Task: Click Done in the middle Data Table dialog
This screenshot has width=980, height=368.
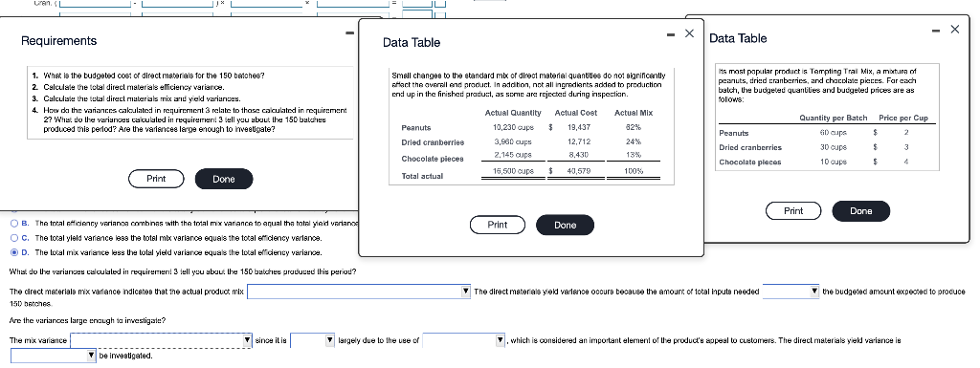Action: pyautogui.click(x=565, y=225)
